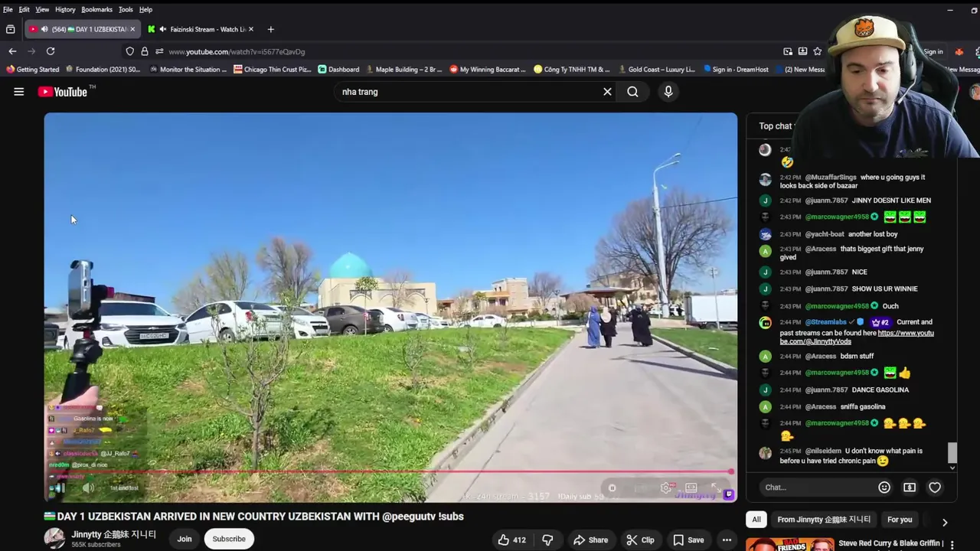This screenshot has width=980, height=551.
Task: Enter fullscreen on the video player
Action: (x=716, y=487)
